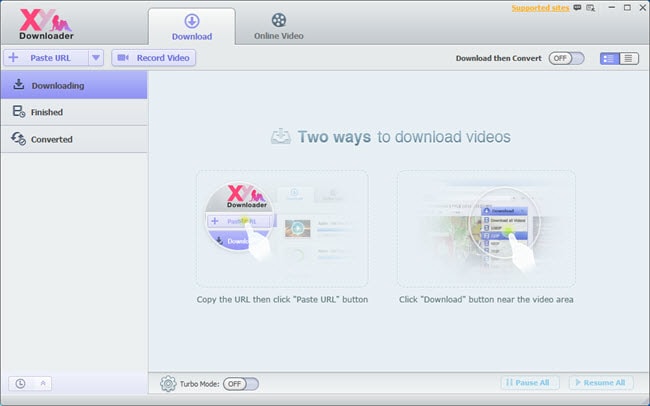650x406 pixels.
Task: Expand the Paste URL dropdown arrow
Action: point(96,58)
